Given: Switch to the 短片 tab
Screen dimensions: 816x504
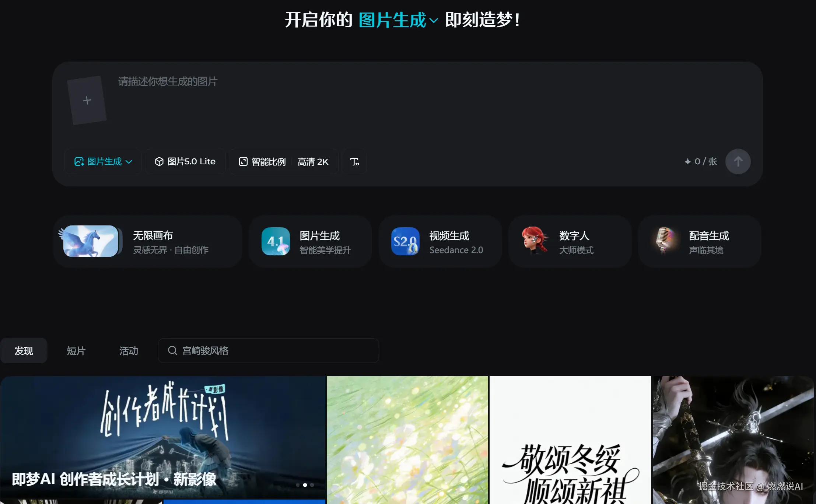Looking at the screenshot, I should point(76,350).
